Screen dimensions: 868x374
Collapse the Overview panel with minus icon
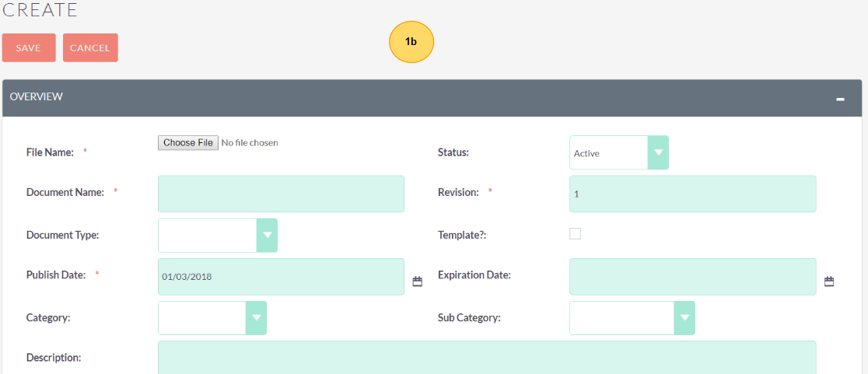click(x=840, y=99)
